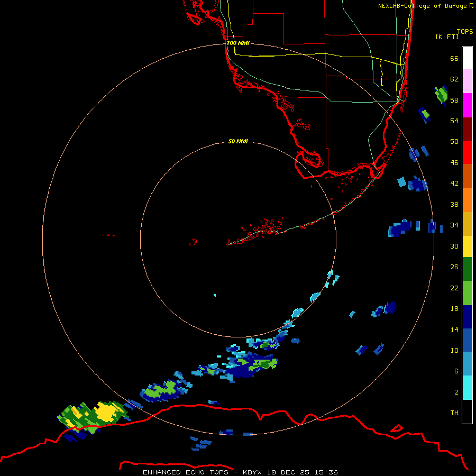Click the legend value '66'
The height and width of the screenshot is (476, 476).
click(x=454, y=58)
